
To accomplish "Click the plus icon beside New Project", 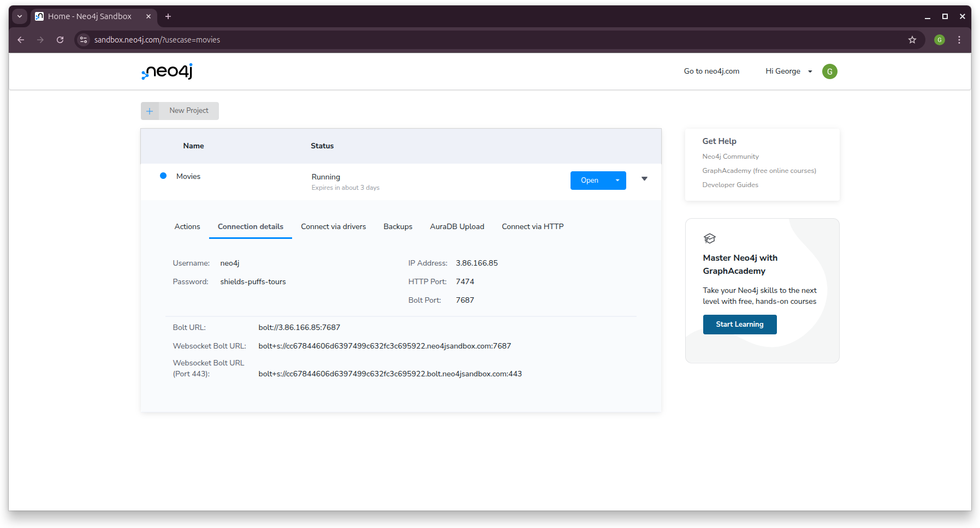I will (150, 111).
